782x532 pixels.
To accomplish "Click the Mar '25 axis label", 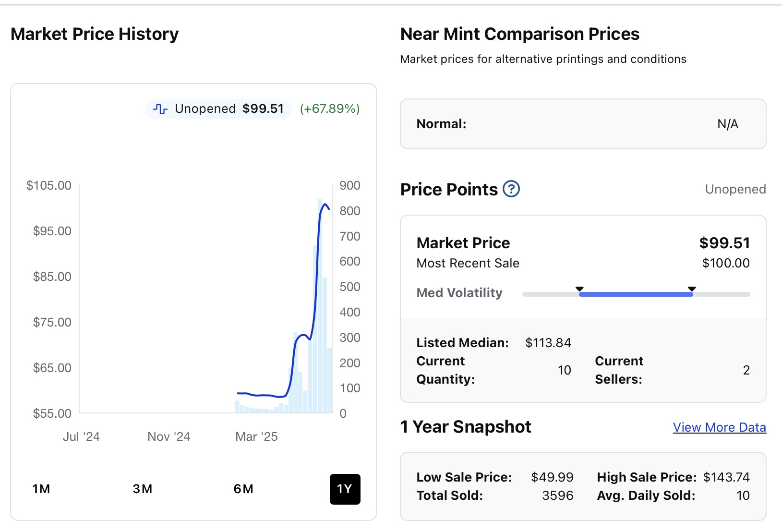I will 256,436.
